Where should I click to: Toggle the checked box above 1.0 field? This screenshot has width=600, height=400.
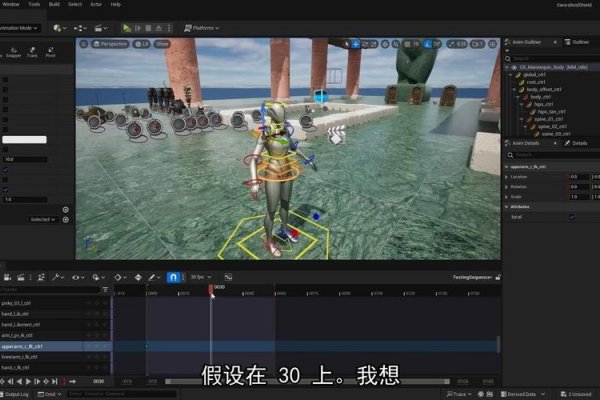click(x=5, y=189)
